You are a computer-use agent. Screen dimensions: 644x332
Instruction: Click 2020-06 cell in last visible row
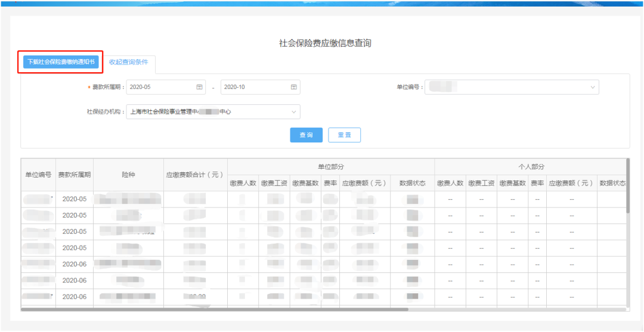[x=75, y=297]
